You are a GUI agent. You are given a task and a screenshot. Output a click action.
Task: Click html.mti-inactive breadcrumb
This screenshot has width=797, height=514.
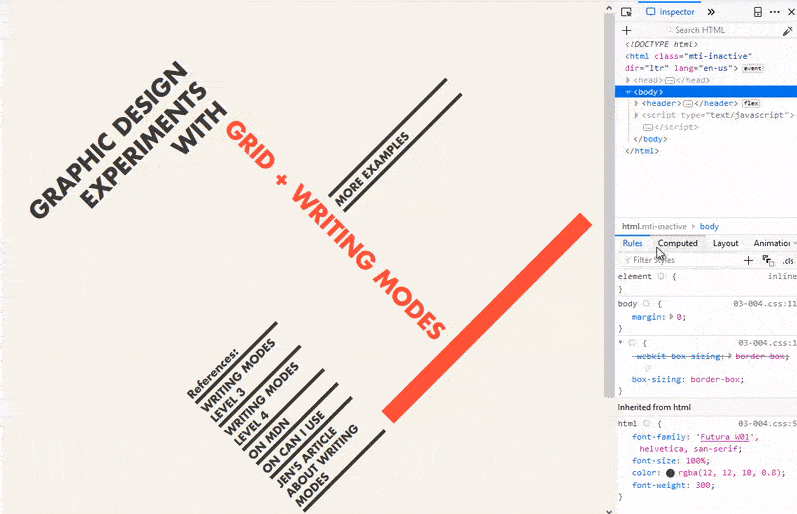click(x=654, y=226)
